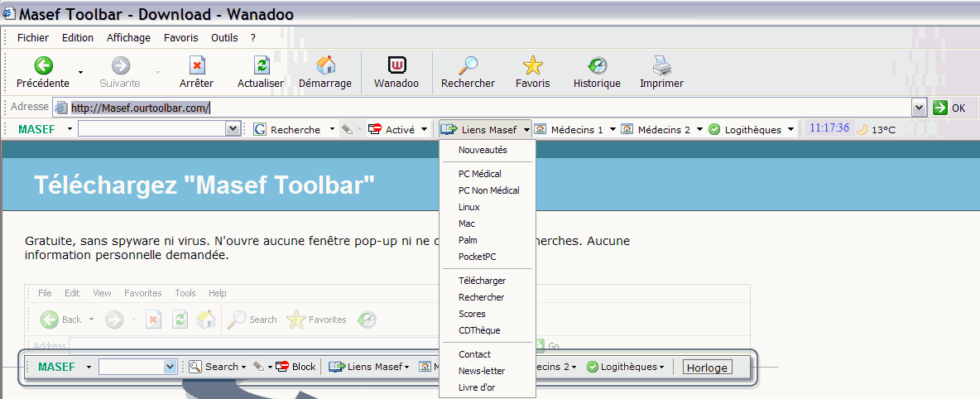The width and height of the screenshot is (980, 399).
Task: Choose PocketPC from the dropdown menu
Action: [488, 257]
